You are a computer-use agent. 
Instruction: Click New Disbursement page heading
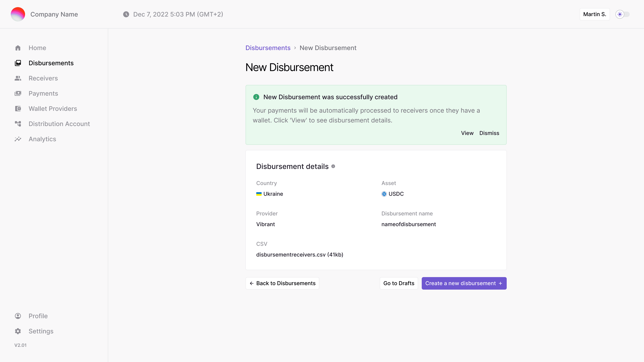click(289, 67)
